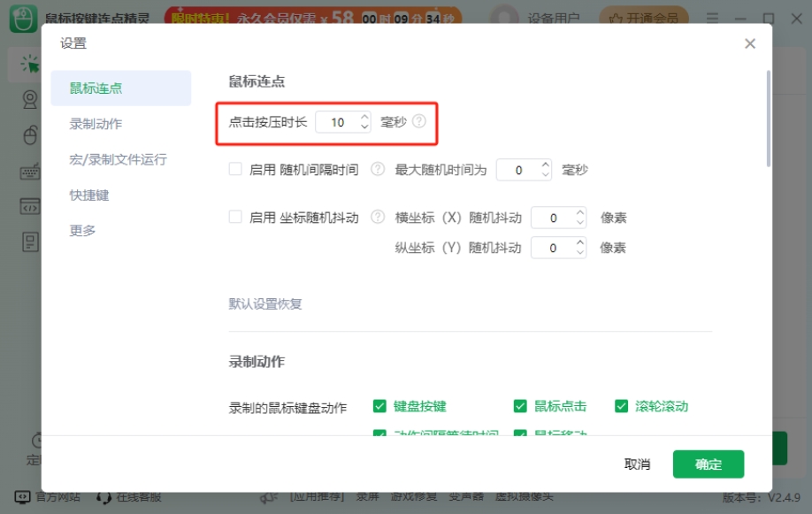The width and height of the screenshot is (812, 514).
Task: Uncheck the 鼠标点击 recording option
Action: [x=521, y=406]
